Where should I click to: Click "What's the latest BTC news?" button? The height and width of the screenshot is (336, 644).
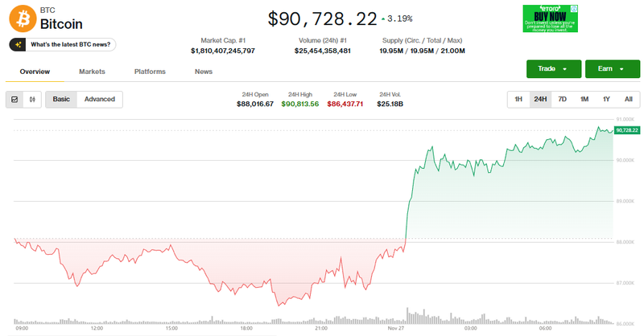(x=64, y=44)
